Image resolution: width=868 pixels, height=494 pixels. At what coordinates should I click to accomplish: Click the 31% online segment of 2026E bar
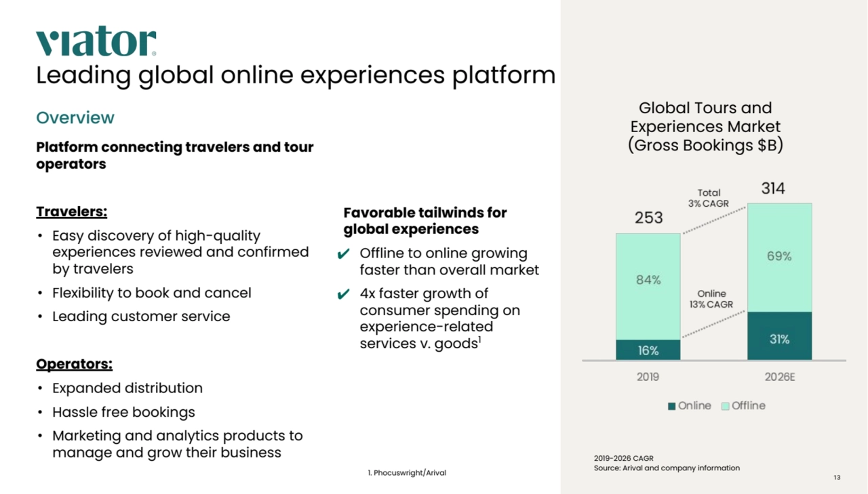tap(779, 336)
